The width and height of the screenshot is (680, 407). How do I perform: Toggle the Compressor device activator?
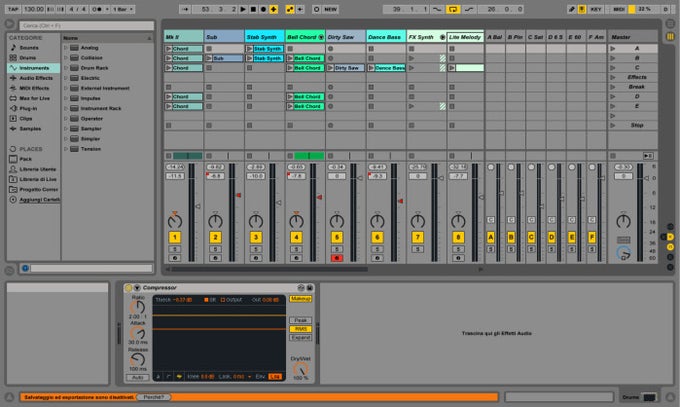click(x=128, y=288)
